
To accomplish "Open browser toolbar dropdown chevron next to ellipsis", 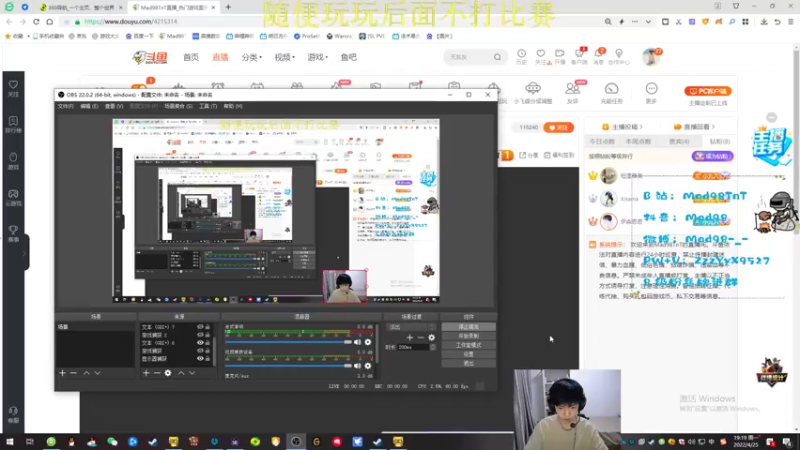I will pyautogui.click(x=648, y=22).
